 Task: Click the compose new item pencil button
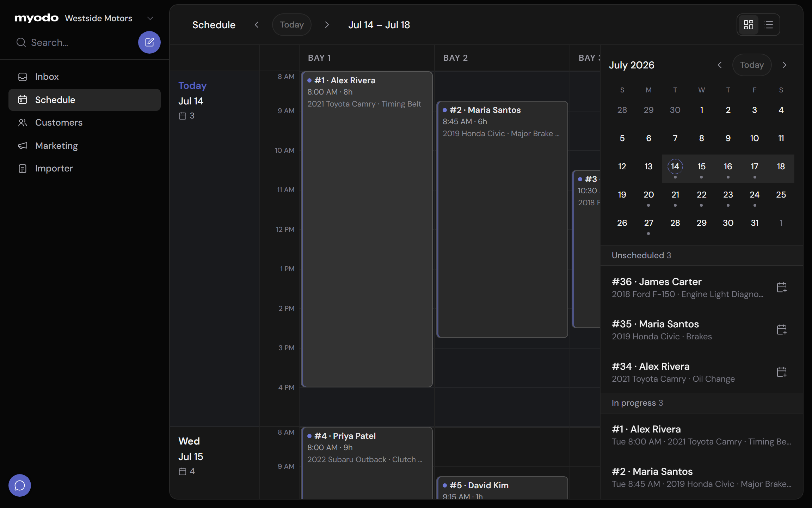click(x=149, y=42)
